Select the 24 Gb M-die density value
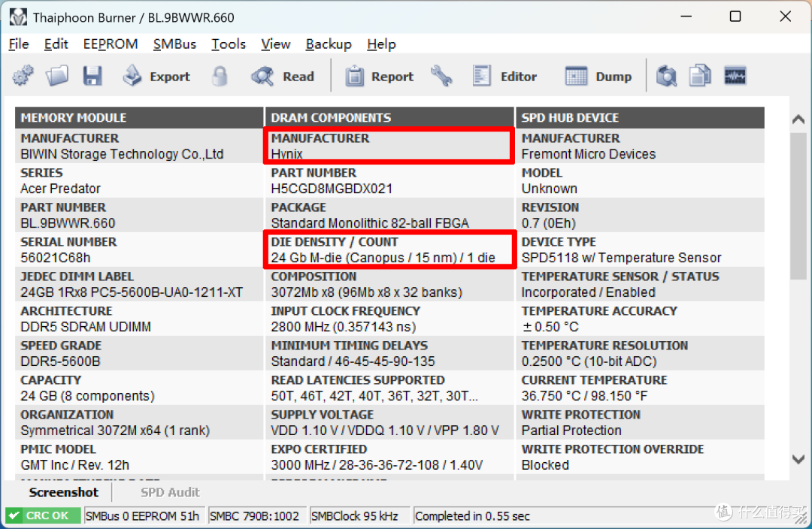Viewport: 812px width, 529px height. coord(383,258)
